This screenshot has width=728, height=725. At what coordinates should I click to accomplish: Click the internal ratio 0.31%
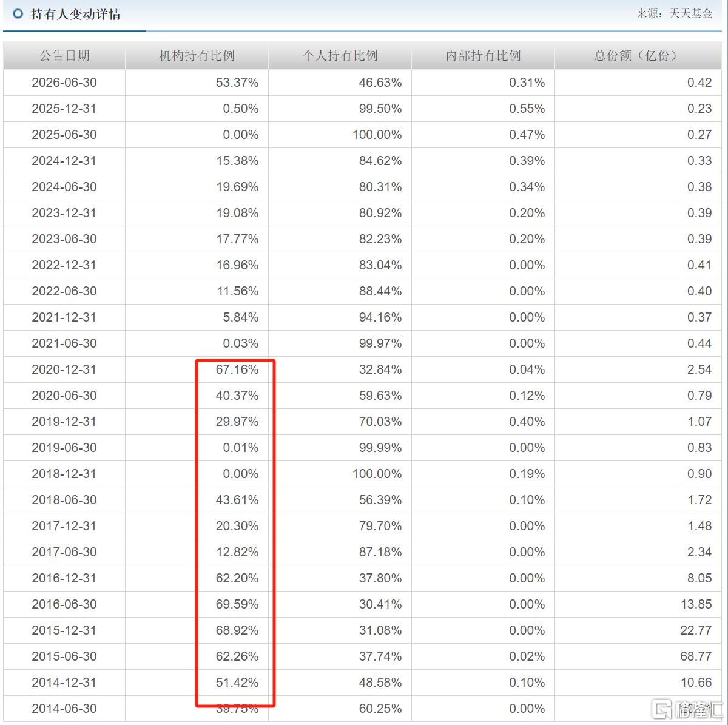[527, 83]
